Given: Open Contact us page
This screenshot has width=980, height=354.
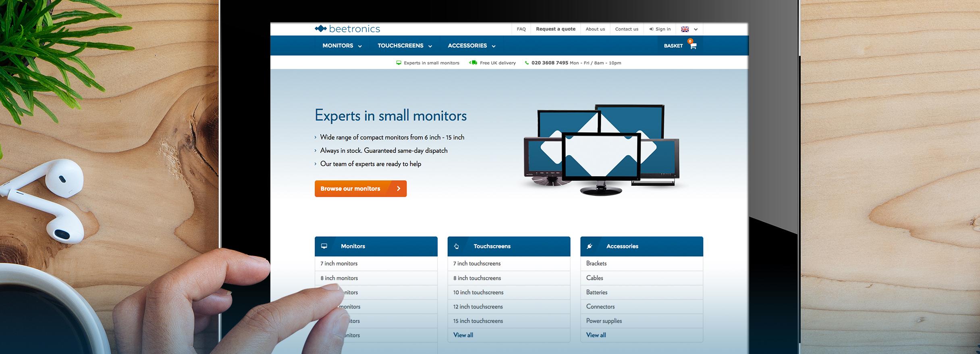Looking at the screenshot, I should pos(627,29).
